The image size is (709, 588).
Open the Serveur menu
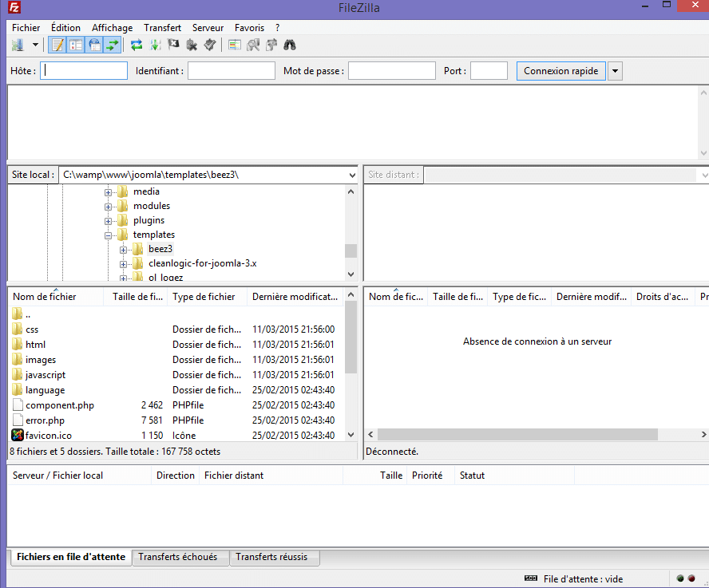point(208,28)
